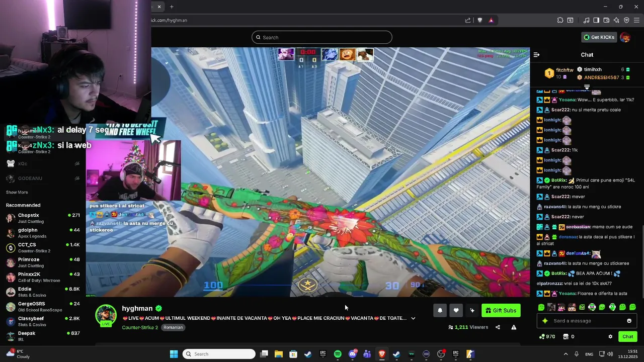This screenshot has width=644, height=362.
Task: Open the Windows Start menu
Action: [174, 354]
